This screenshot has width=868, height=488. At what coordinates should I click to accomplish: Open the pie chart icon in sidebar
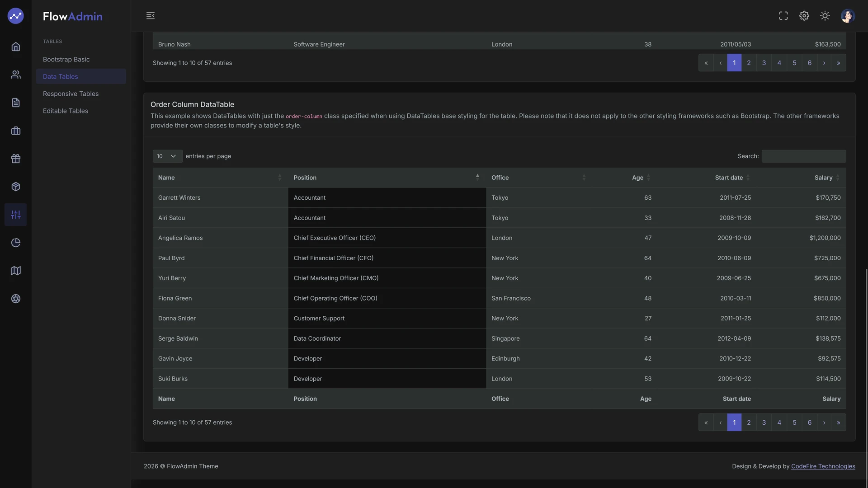click(x=16, y=243)
